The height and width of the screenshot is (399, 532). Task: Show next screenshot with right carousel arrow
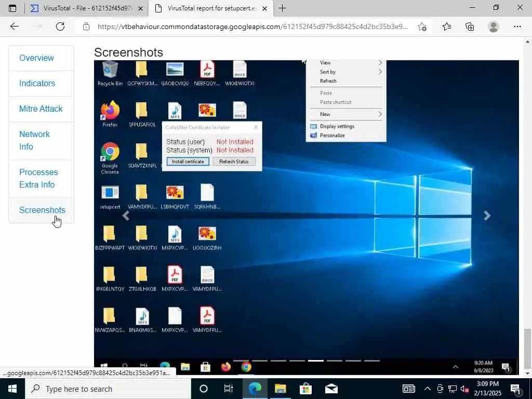tap(487, 216)
